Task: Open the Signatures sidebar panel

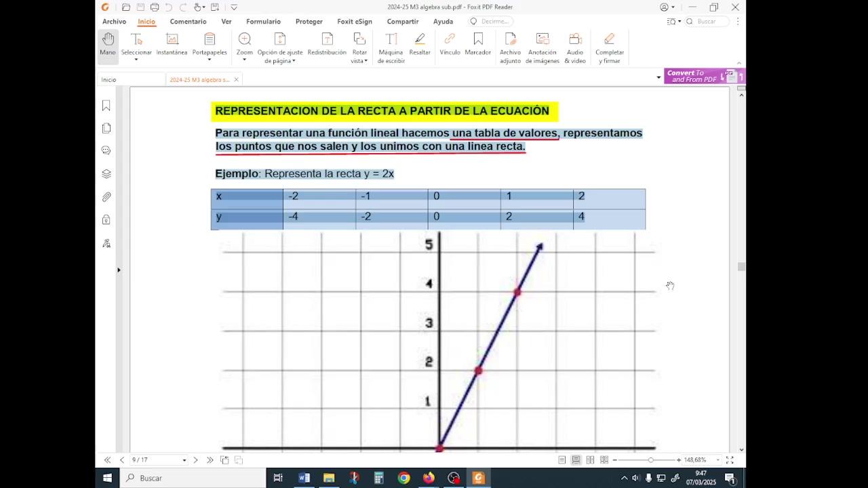Action: click(x=106, y=243)
